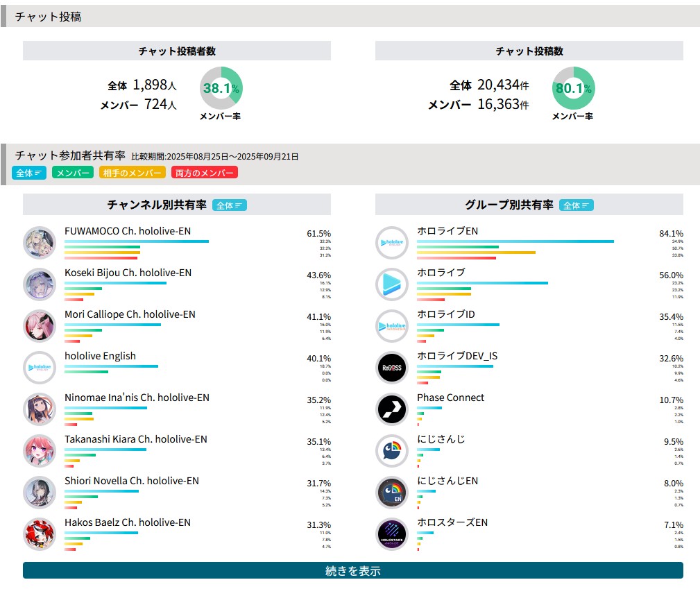Click Ninomae Ina'nis avatar icon
Screen dimensions: 700x589
40,409
